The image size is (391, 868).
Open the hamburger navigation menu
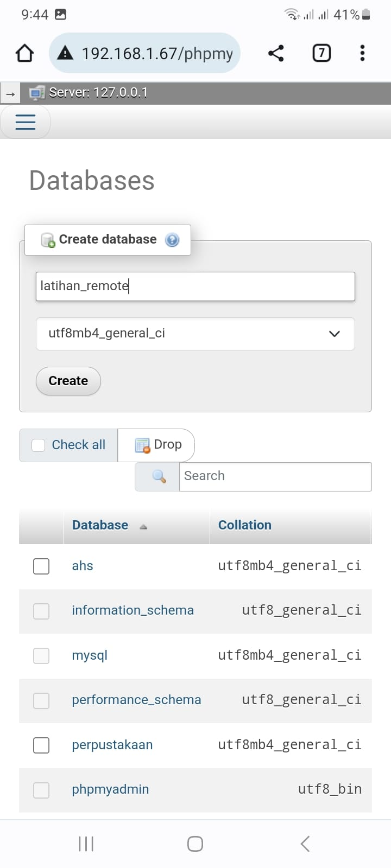click(26, 122)
